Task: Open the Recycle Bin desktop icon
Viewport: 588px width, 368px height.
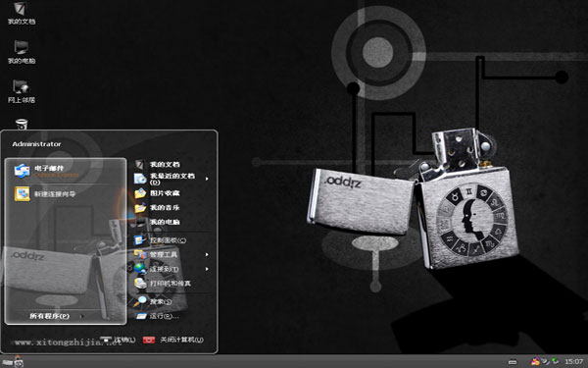Action: coord(22,124)
